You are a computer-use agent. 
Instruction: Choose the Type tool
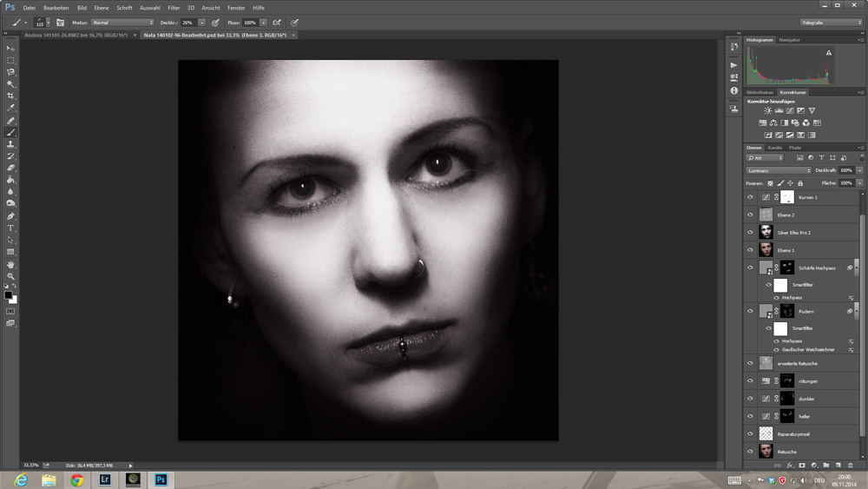point(10,228)
